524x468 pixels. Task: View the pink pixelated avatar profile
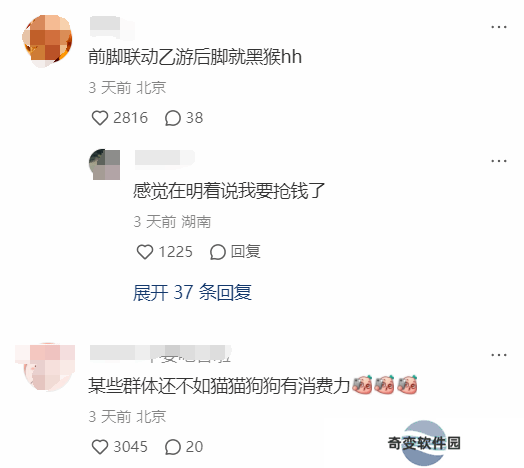click(x=45, y=367)
